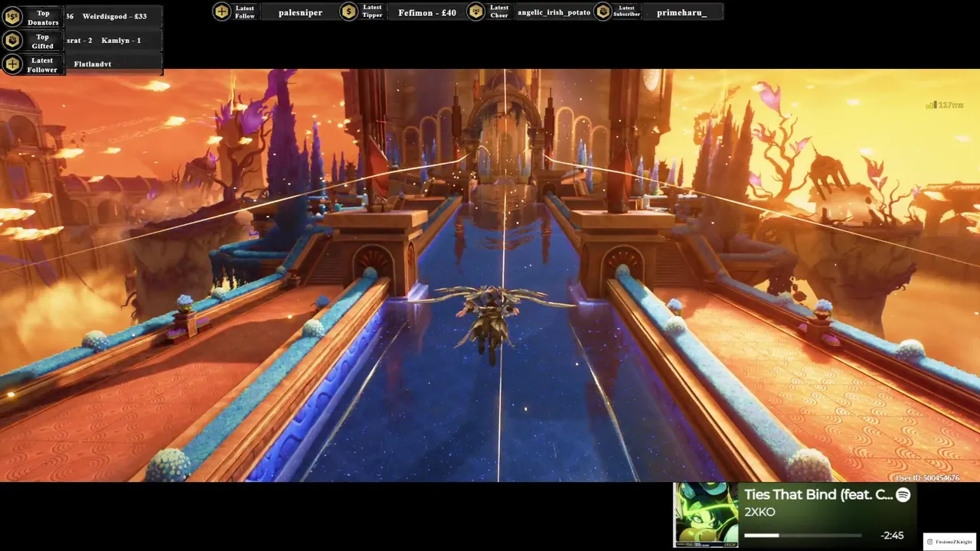Click the Latest Follow plus icon
This screenshot has height=551, width=980.
click(221, 11)
